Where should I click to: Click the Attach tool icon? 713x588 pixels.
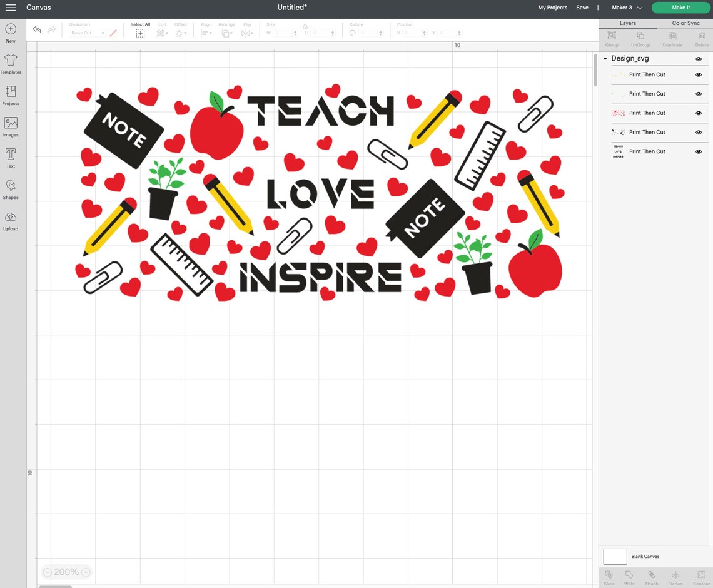click(x=651, y=575)
